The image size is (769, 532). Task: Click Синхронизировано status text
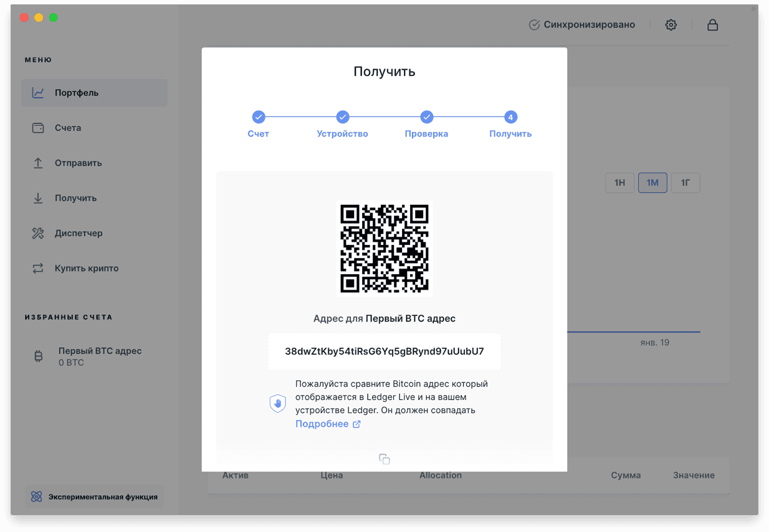[x=590, y=25]
